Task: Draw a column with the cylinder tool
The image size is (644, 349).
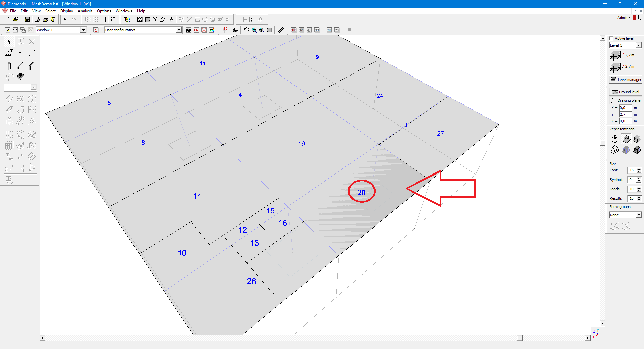Action: click(9, 66)
